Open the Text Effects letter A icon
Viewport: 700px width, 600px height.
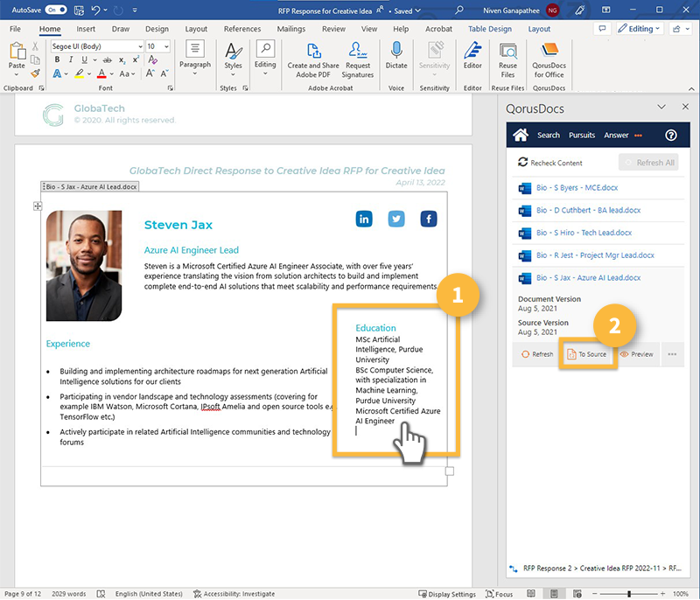coord(57,73)
